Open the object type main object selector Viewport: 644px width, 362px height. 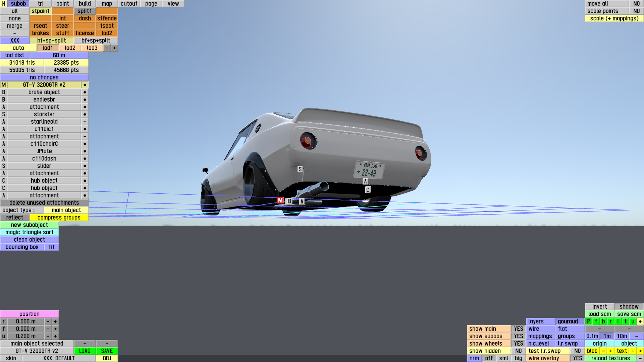pos(66,210)
